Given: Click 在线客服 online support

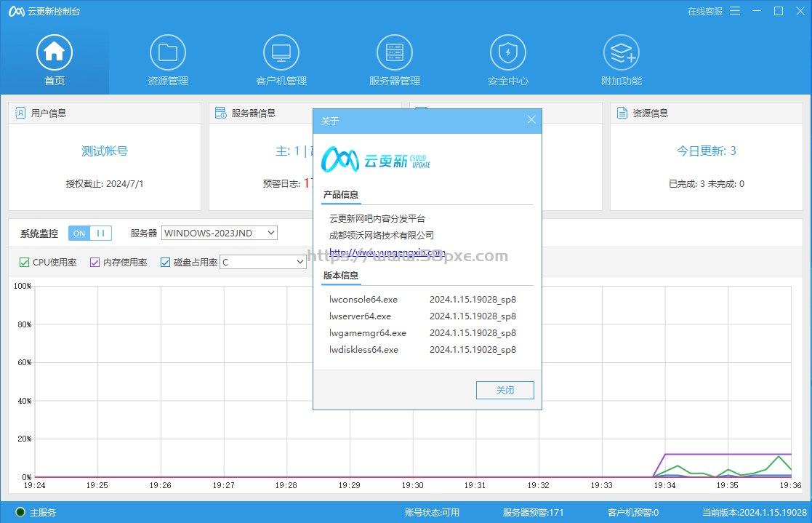Looking at the screenshot, I should coord(705,12).
